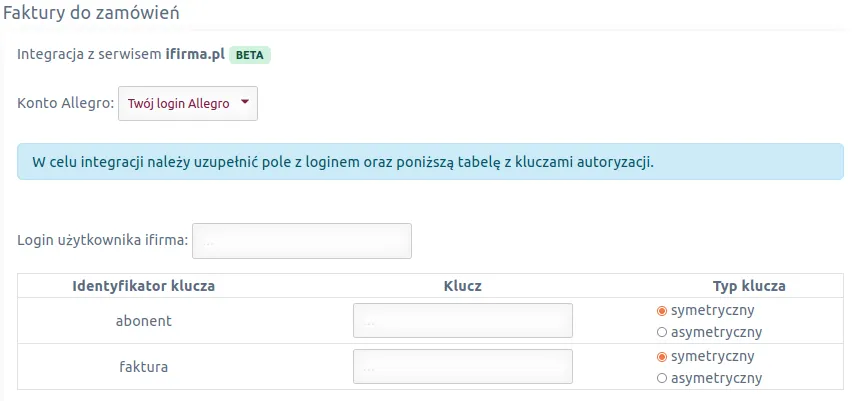Screen dimensions: 856x401
Task: Select the abonent row label
Action: [143, 321]
